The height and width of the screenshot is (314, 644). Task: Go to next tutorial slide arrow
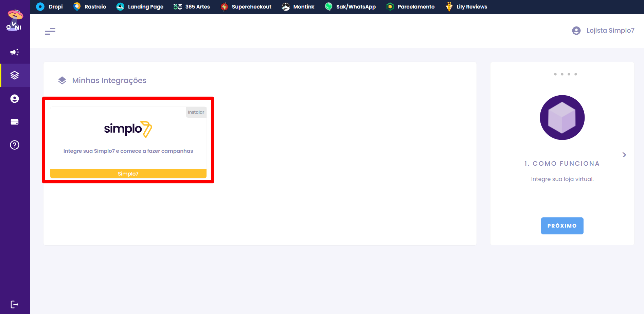coord(624,155)
